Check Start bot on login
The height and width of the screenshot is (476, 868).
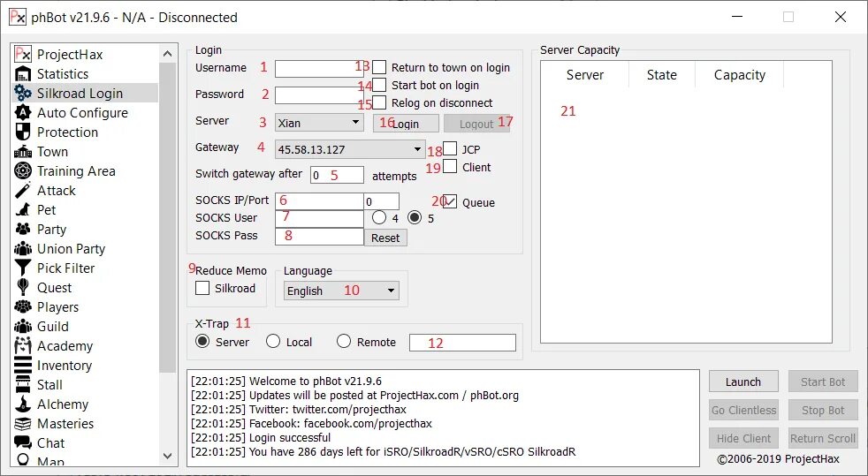point(379,85)
